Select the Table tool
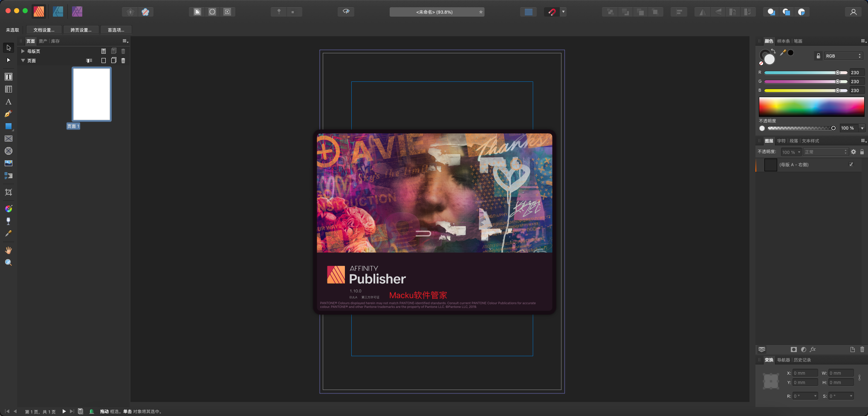 click(9, 89)
